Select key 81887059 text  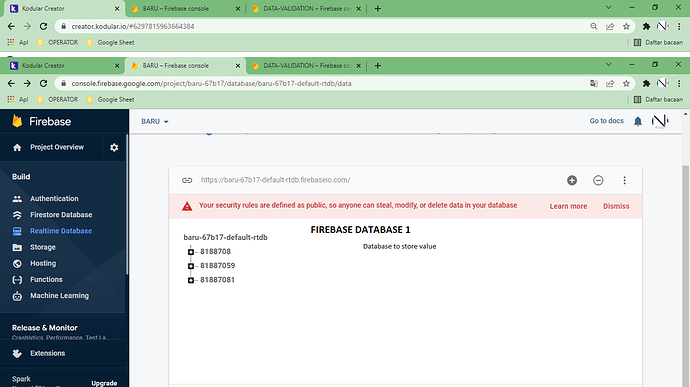coord(217,265)
